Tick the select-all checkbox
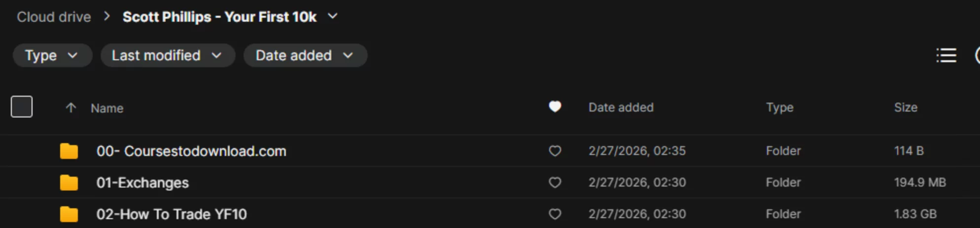Image resolution: width=980 pixels, height=228 pixels. pyautogui.click(x=22, y=107)
